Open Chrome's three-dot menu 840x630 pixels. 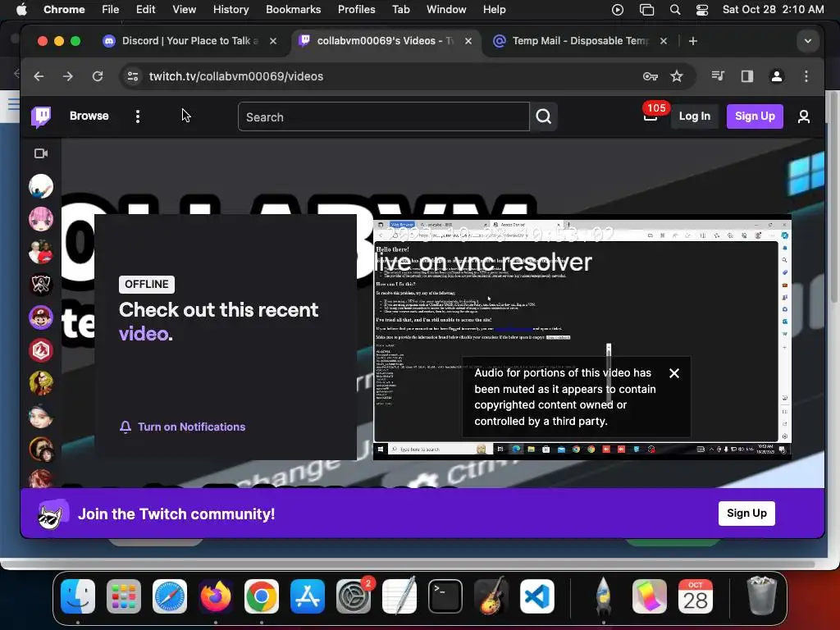806,76
